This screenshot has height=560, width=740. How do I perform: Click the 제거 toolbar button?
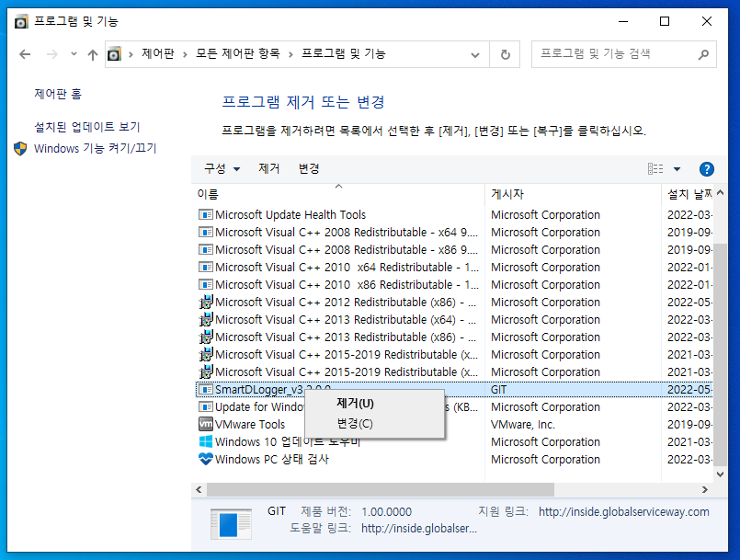point(269,168)
